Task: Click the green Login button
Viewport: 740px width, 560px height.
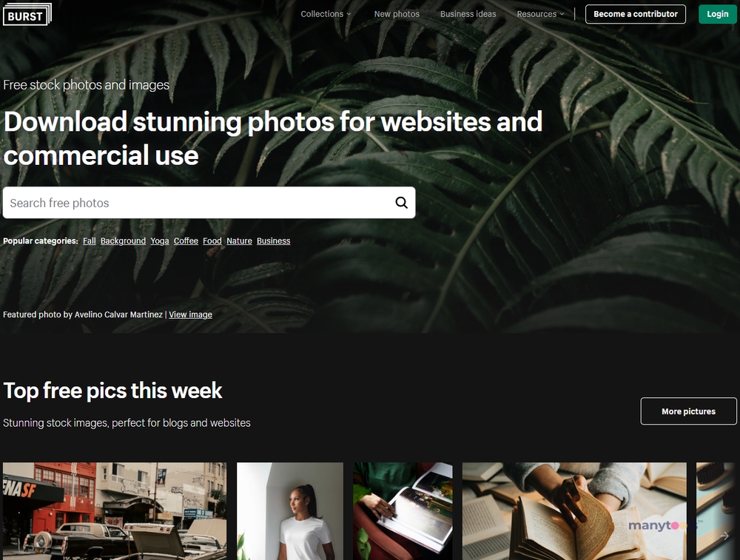Action: click(x=717, y=14)
